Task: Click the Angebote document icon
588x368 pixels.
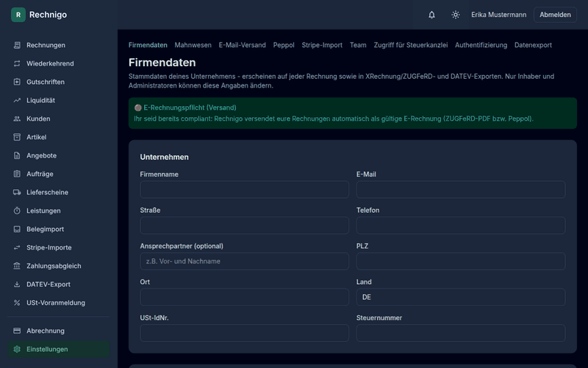Action: click(x=17, y=155)
